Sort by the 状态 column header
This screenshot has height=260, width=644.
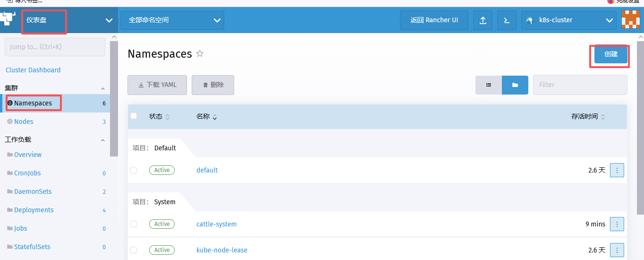160,116
